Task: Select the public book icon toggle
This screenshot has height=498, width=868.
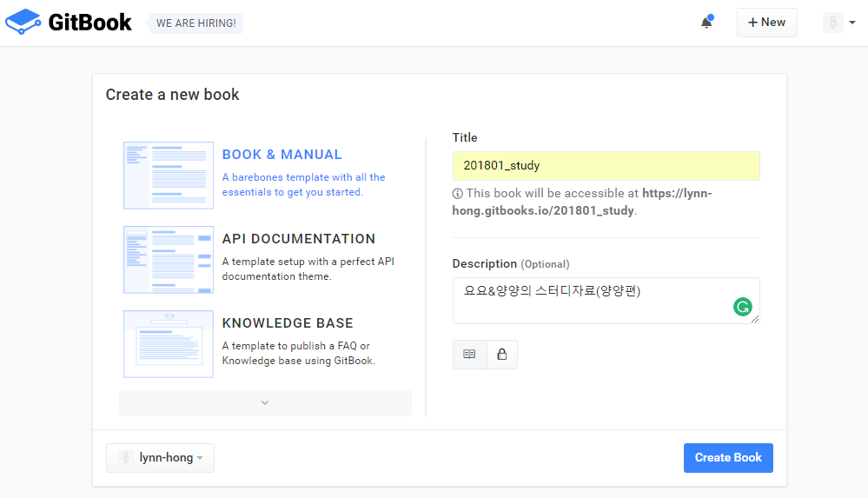Action: pos(469,355)
